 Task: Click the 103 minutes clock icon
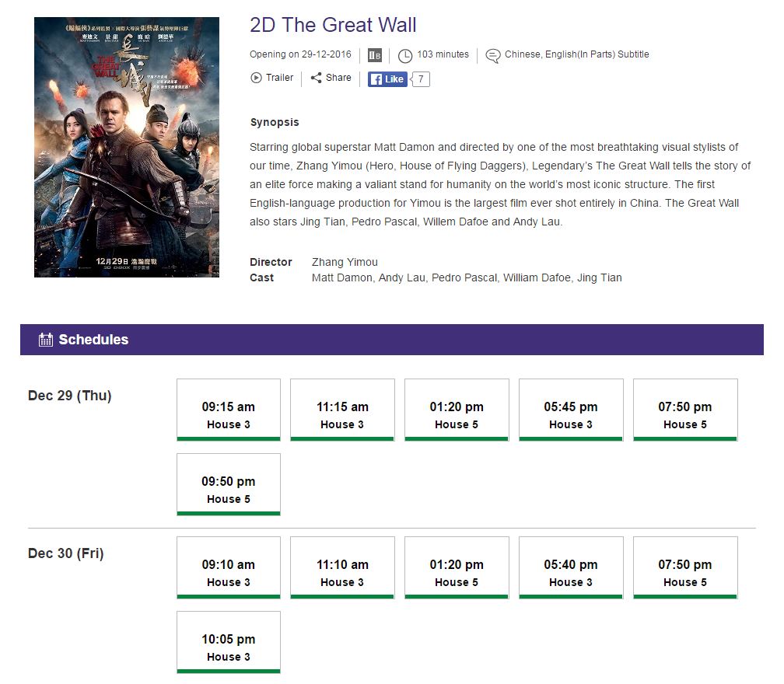click(x=405, y=55)
